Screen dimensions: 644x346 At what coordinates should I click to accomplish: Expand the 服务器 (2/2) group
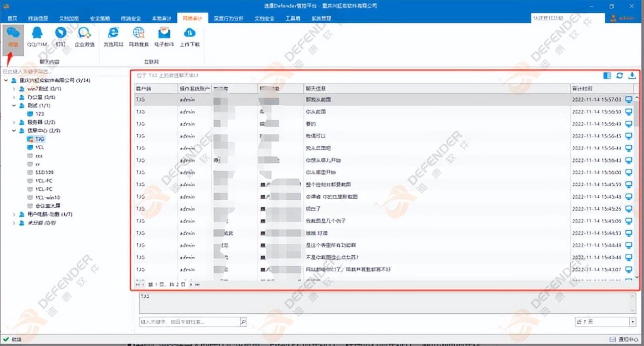(x=14, y=122)
